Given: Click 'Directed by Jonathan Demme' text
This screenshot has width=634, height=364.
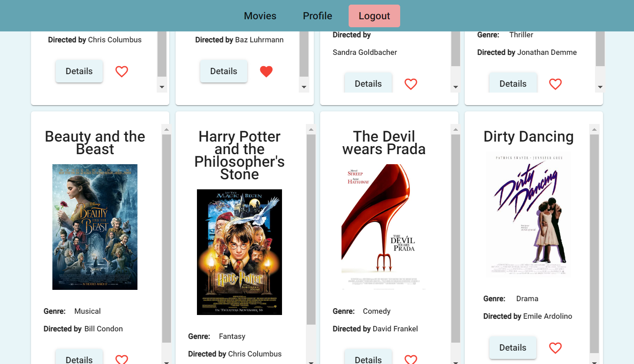Looking at the screenshot, I should pyautogui.click(x=527, y=52).
